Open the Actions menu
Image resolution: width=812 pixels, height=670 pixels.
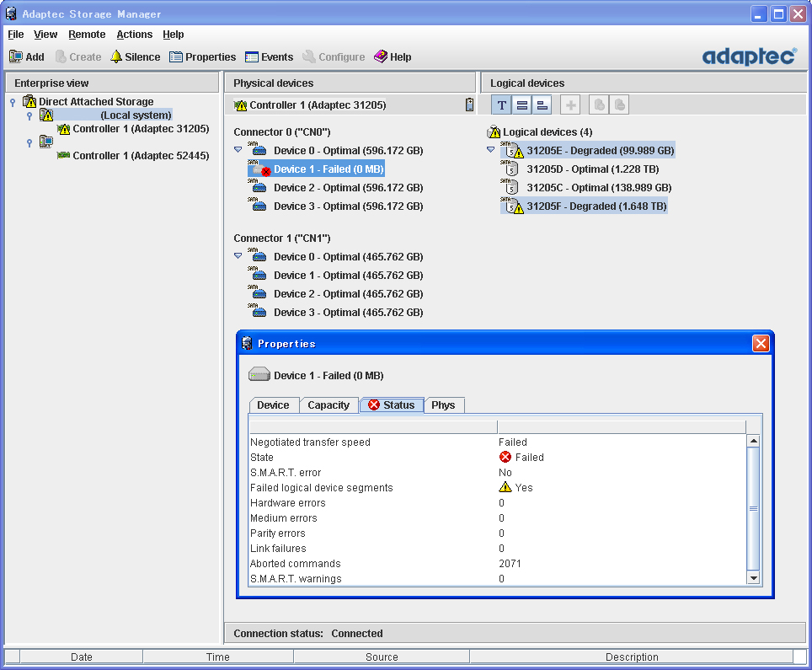[x=134, y=35]
